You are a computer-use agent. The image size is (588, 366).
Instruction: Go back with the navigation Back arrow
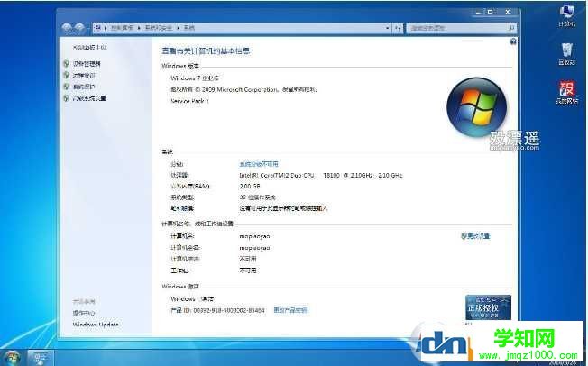pos(67,28)
